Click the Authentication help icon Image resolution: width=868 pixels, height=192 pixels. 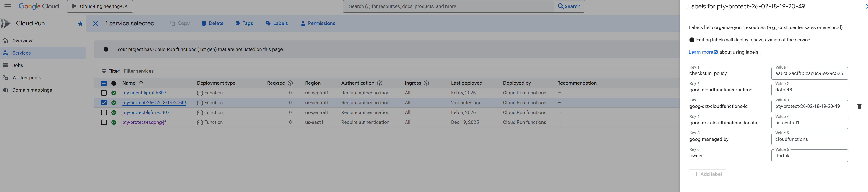click(379, 83)
